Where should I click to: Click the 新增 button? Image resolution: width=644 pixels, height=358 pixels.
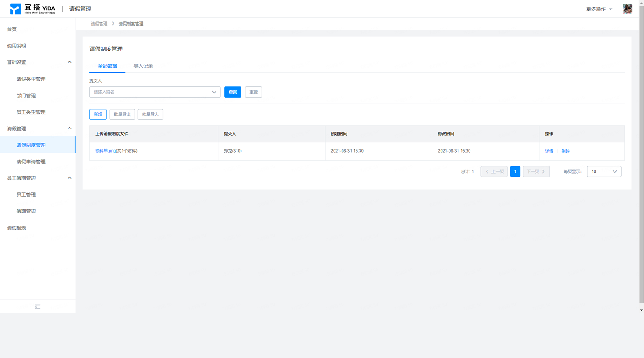tap(98, 115)
